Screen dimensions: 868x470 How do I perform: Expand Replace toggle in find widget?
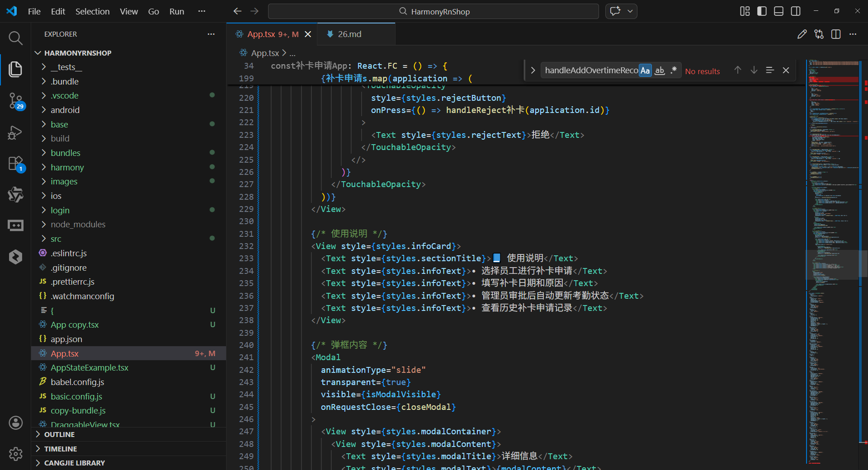[x=533, y=70]
